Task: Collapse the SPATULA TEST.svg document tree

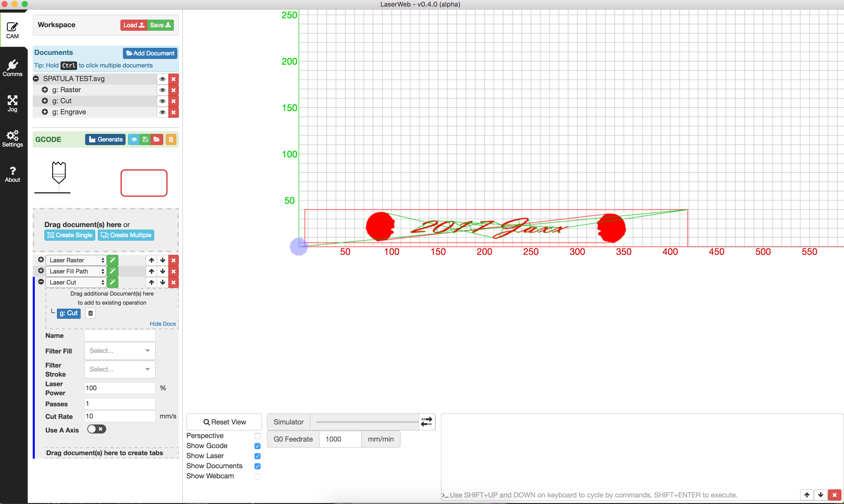Action: [36, 79]
